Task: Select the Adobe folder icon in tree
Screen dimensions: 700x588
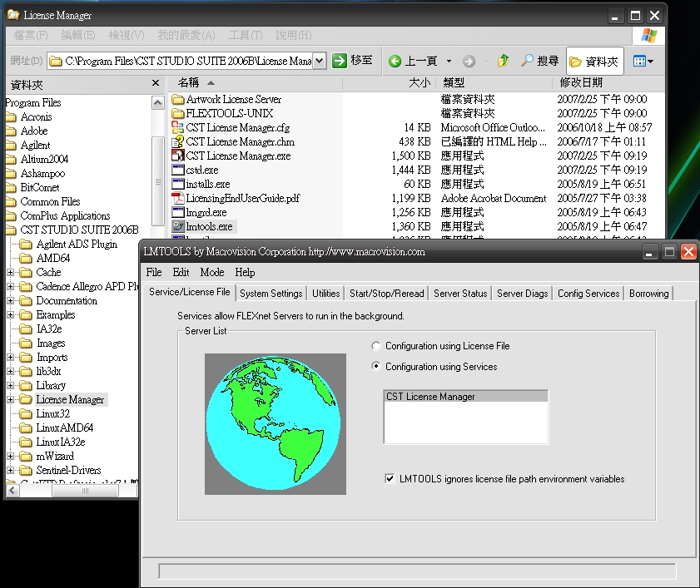Action: click(11, 131)
